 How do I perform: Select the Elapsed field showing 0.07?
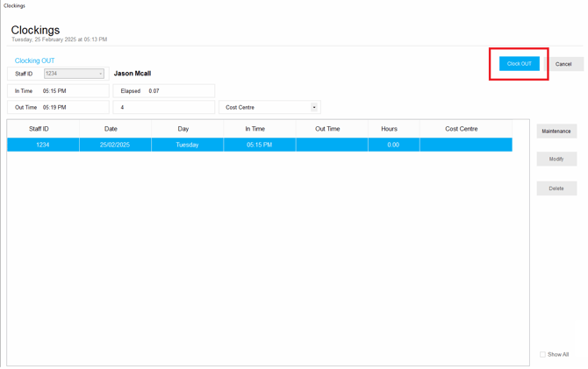coord(179,91)
